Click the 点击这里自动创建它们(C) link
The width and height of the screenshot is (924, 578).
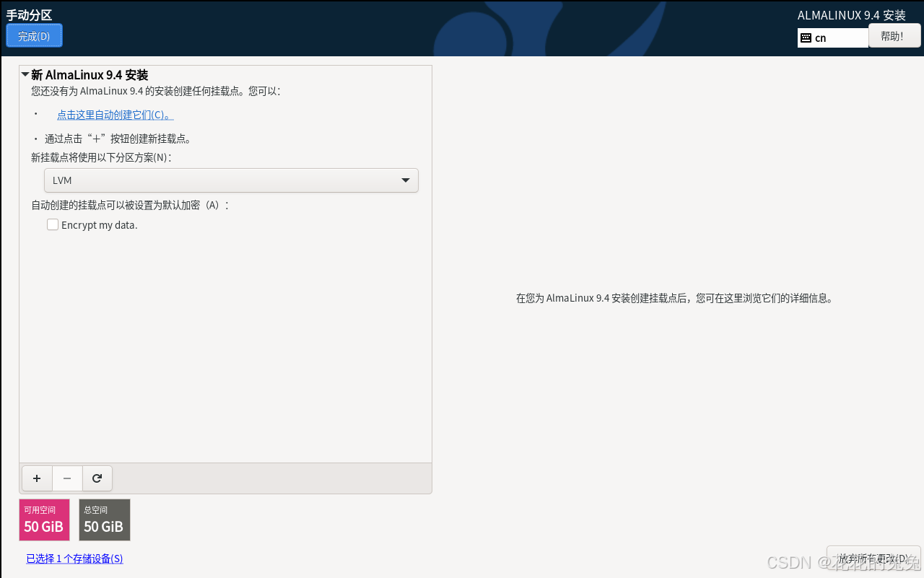(115, 115)
